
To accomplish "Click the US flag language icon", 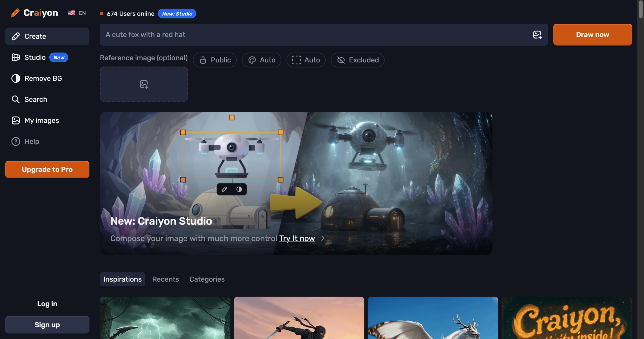I will [x=71, y=13].
